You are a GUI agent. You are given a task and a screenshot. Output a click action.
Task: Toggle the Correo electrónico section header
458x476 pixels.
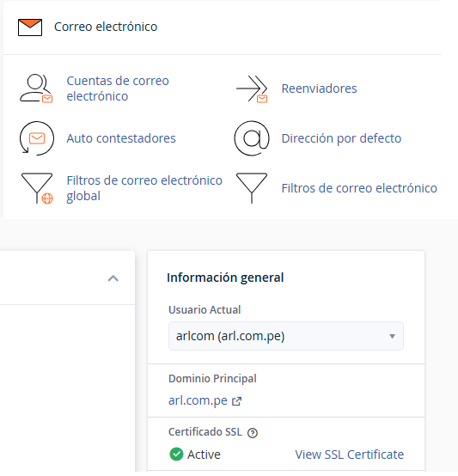pos(106,27)
